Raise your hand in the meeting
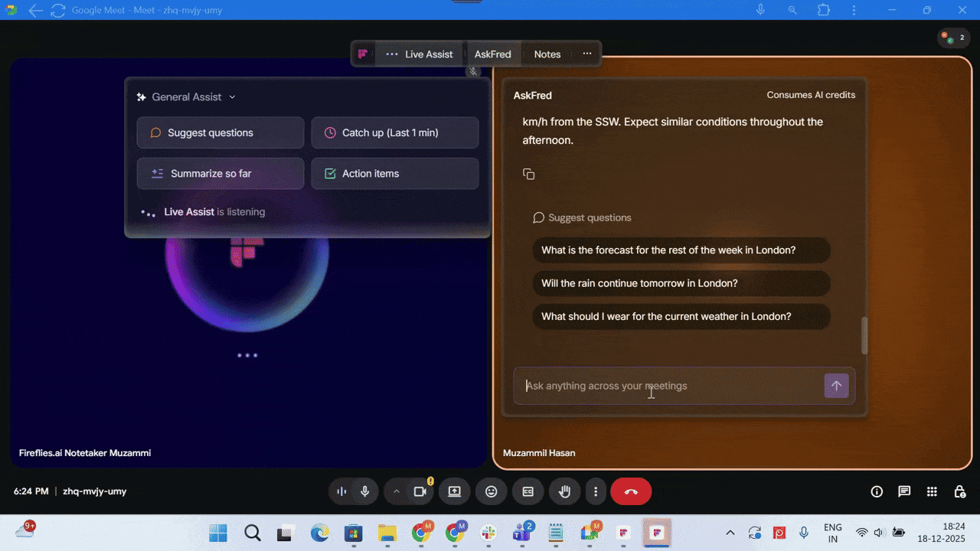 pos(564,491)
